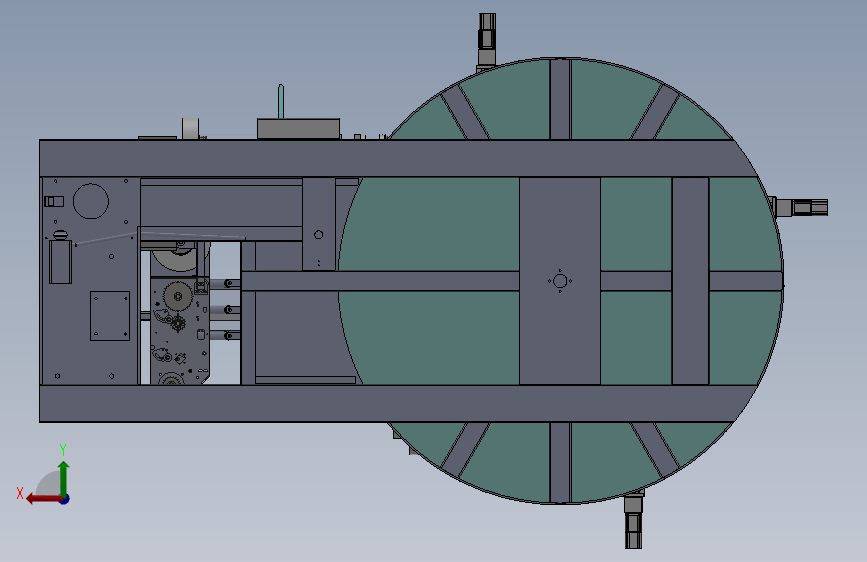Image resolution: width=867 pixels, height=562 pixels.
Task: Pick the large spur gear in the mechanism
Action: pos(178,296)
